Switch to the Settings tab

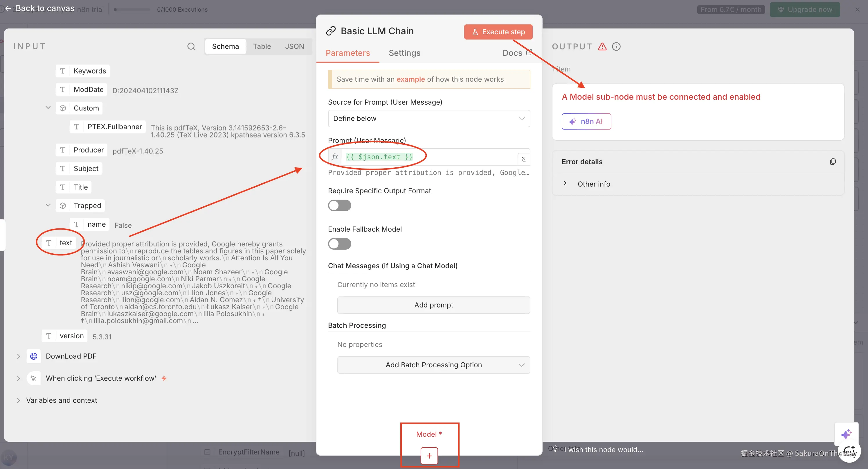[404, 53]
